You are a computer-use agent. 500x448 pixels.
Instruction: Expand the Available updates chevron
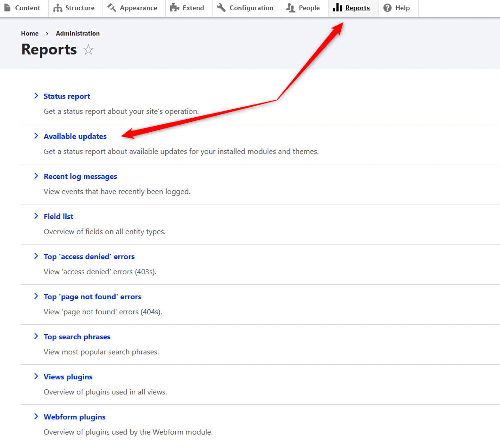pos(36,136)
